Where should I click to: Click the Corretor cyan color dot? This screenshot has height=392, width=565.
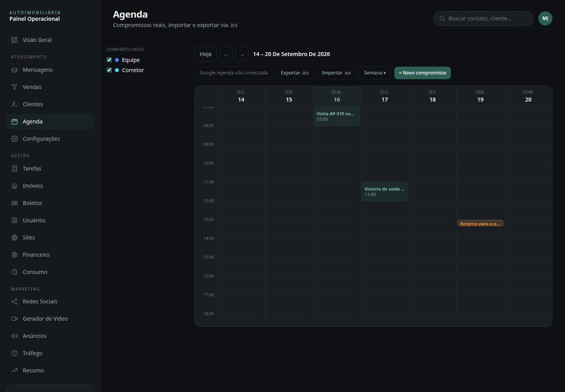pos(117,70)
